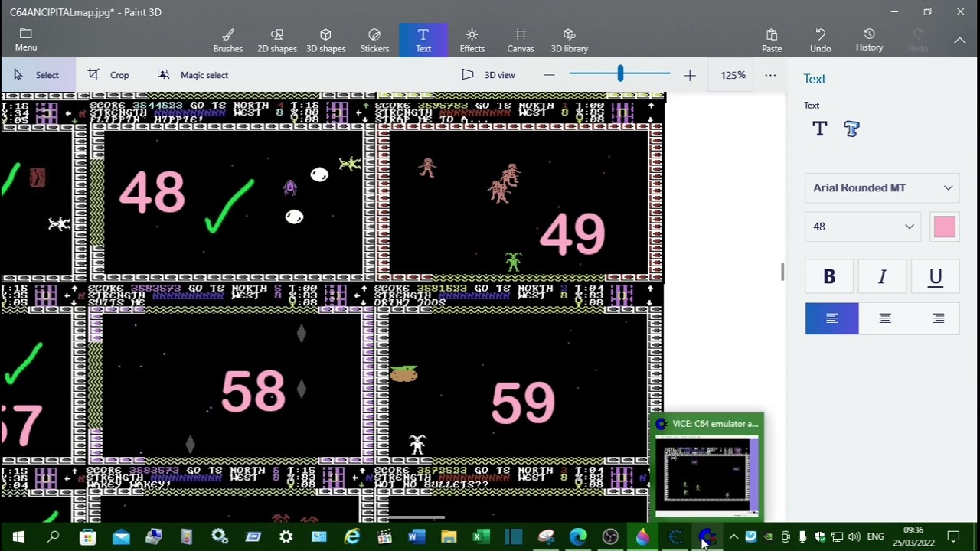The width and height of the screenshot is (980, 551).
Task: Open the volume control in system tray
Action: 854,536
